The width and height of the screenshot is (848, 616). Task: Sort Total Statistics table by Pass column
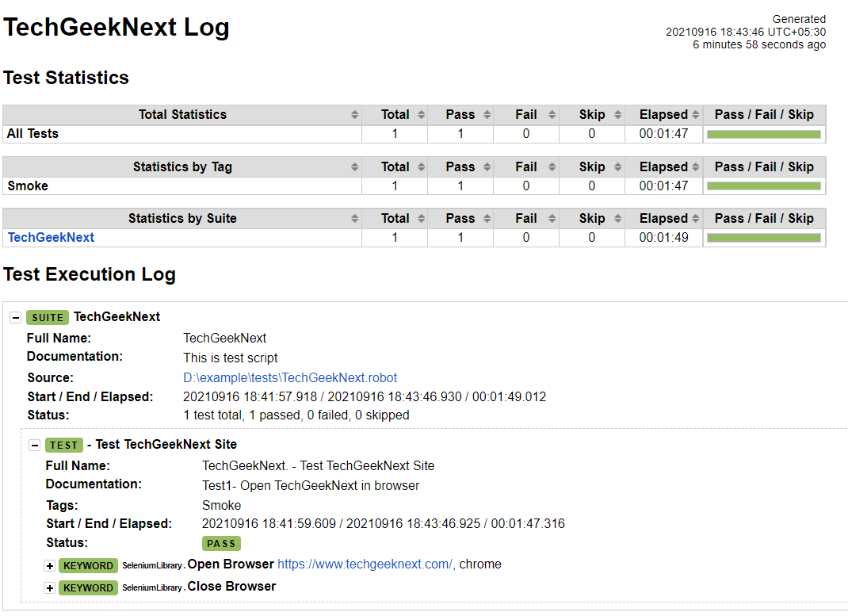[487, 115]
